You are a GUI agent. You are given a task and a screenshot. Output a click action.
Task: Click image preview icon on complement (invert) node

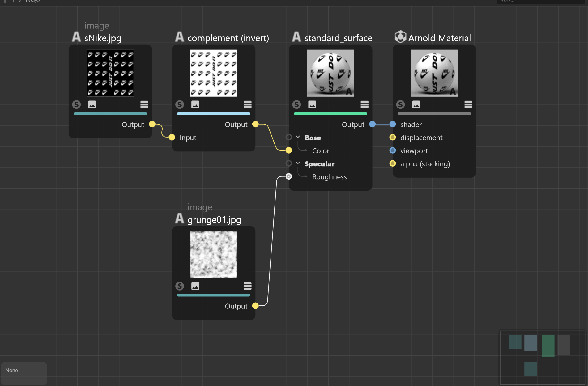coord(195,104)
